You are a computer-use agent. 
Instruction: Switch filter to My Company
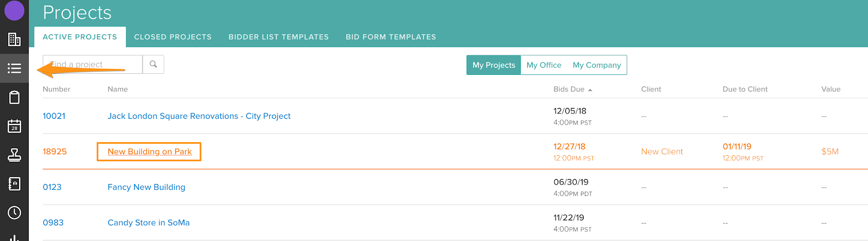[597, 65]
